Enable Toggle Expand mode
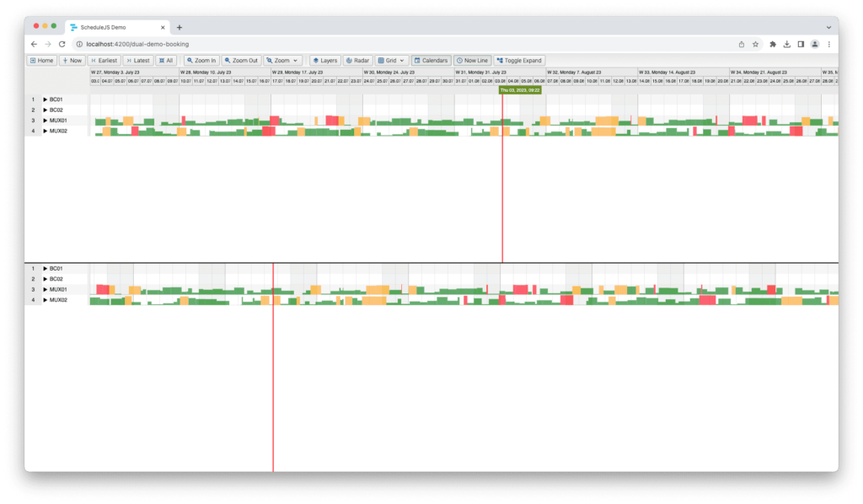Image resolution: width=863 pixels, height=504 pixels. pyautogui.click(x=517, y=60)
